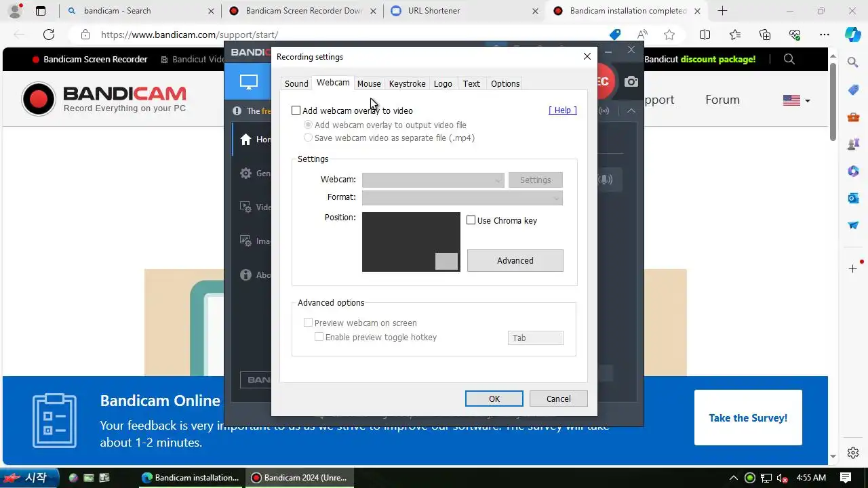Open the notification center icon

(846, 478)
